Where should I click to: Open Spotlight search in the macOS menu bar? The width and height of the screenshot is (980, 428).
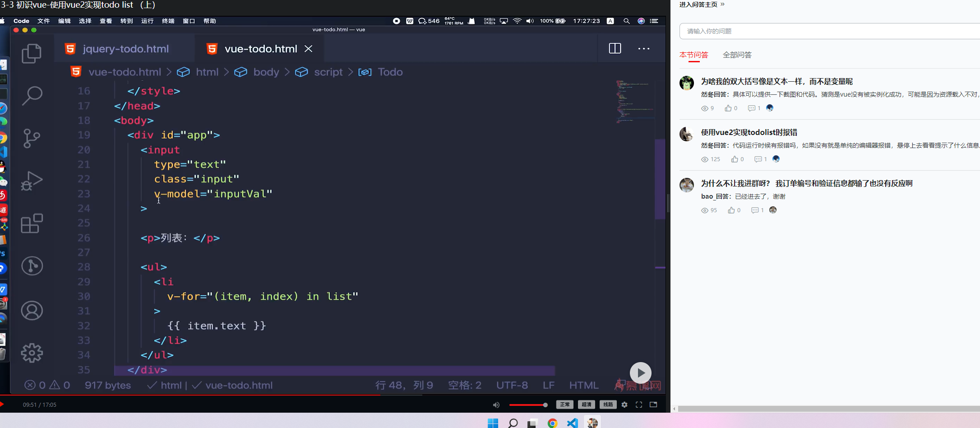(626, 21)
